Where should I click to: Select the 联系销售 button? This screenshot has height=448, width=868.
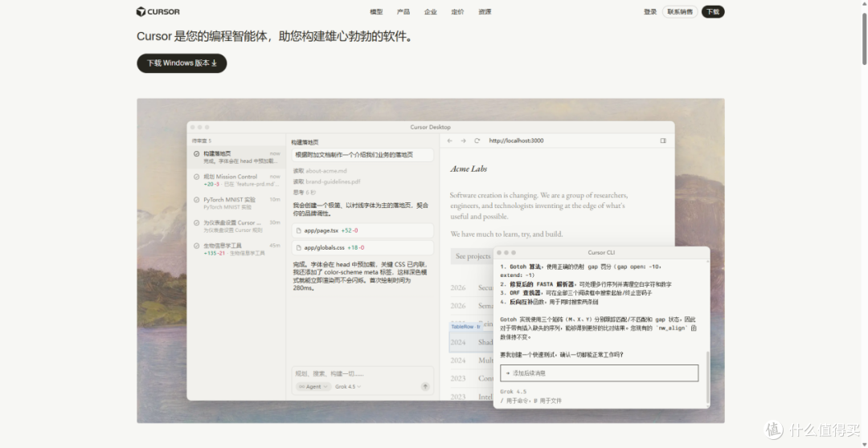[680, 11]
